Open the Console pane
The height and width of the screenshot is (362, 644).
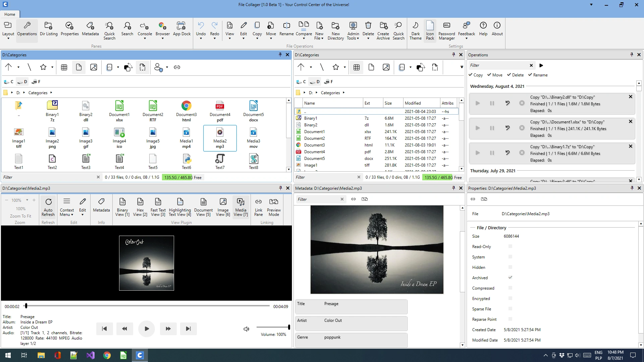tap(145, 30)
